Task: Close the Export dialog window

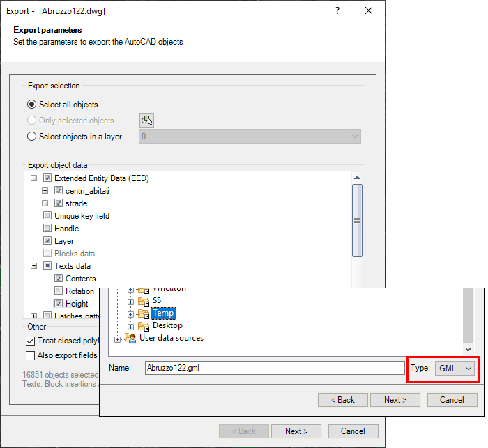Action: click(x=369, y=11)
